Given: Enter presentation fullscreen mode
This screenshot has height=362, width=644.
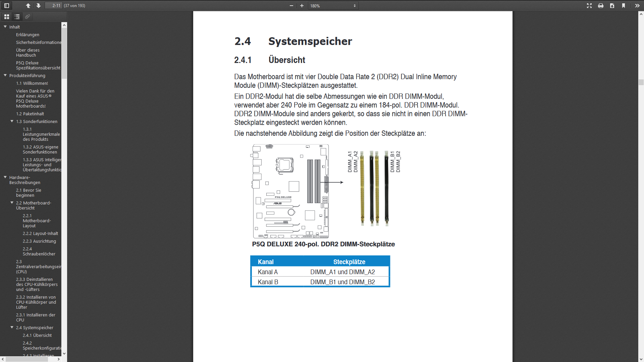Looking at the screenshot, I should click(x=589, y=6).
